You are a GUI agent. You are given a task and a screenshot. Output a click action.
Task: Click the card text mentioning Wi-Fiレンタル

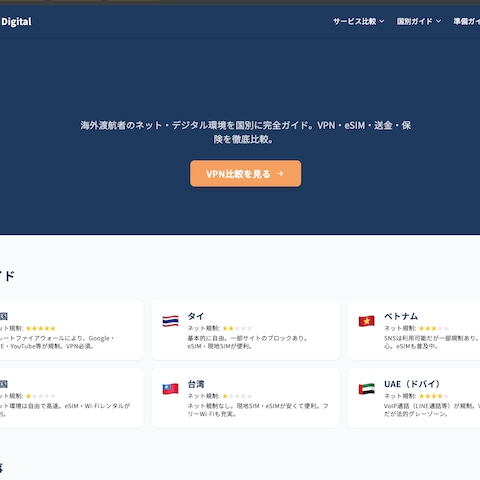pos(65,410)
